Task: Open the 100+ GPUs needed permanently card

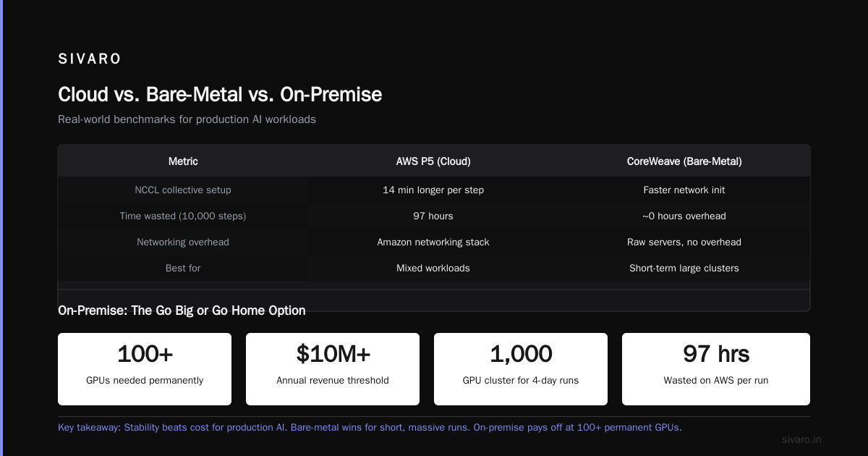Action: pyautogui.click(x=145, y=369)
